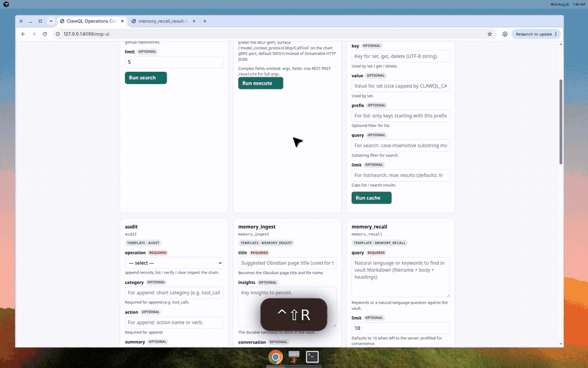Click the audit card heading
Screen dimensions: 588x368
pyautogui.click(x=131, y=226)
